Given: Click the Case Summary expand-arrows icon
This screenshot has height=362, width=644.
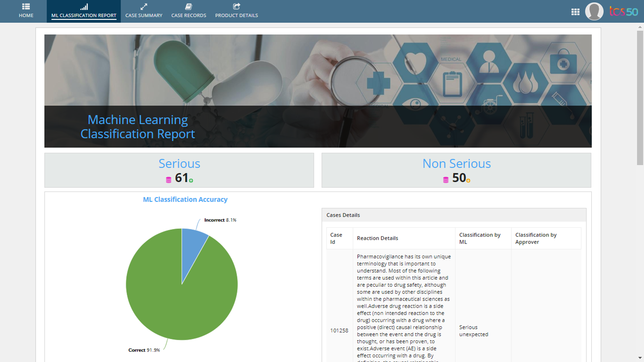Looking at the screenshot, I should coord(144,7).
